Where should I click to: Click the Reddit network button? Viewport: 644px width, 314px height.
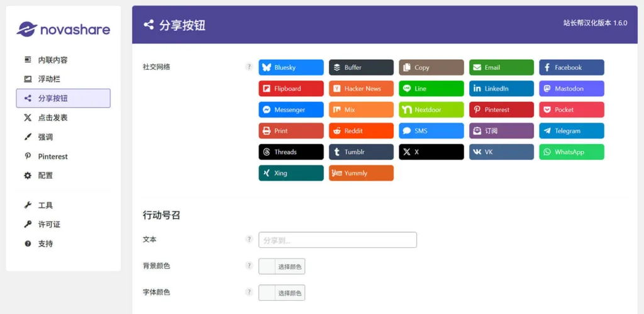(x=361, y=131)
